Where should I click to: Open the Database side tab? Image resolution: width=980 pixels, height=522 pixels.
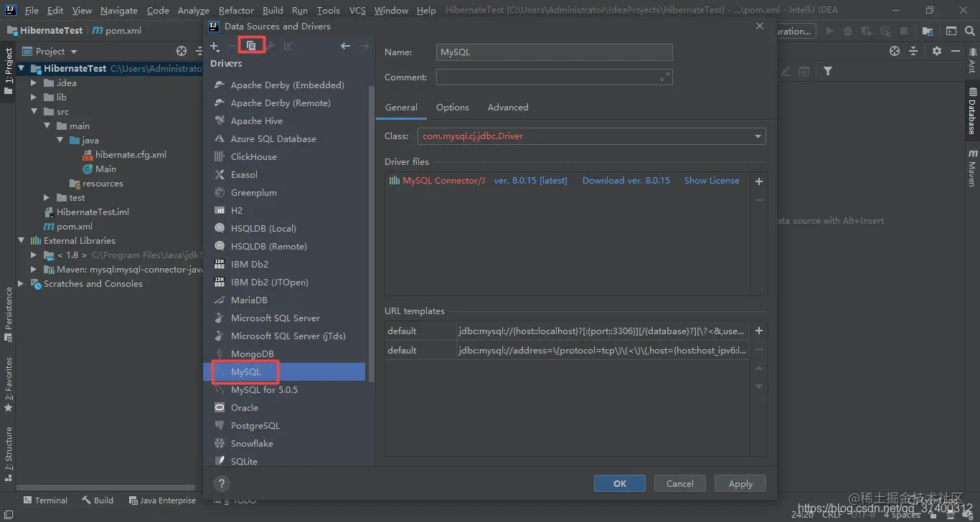pyautogui.click(x=972, y=111)
